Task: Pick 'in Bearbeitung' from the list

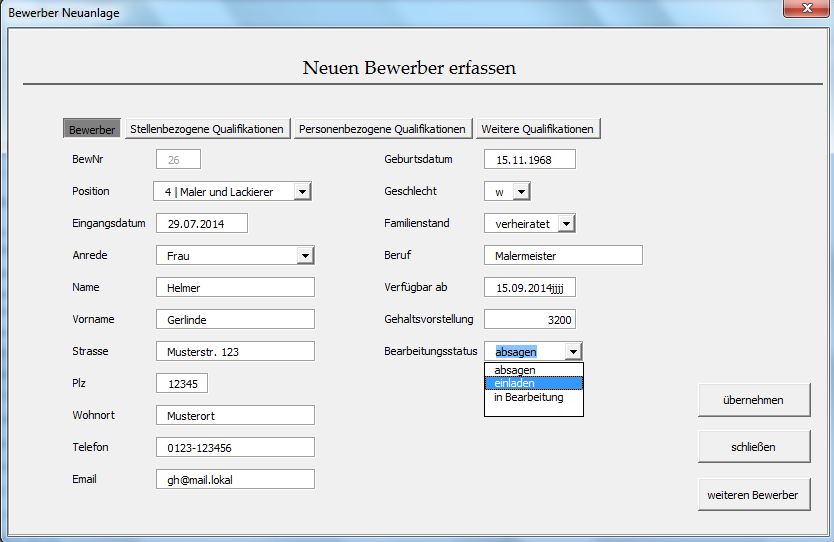Action: click(x=529, y=397)
